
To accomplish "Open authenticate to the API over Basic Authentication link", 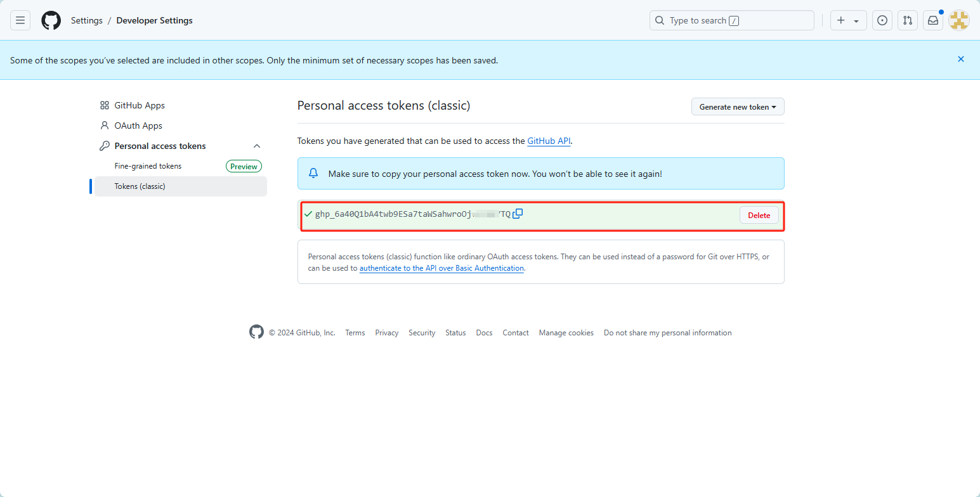I will coord(441,268).
